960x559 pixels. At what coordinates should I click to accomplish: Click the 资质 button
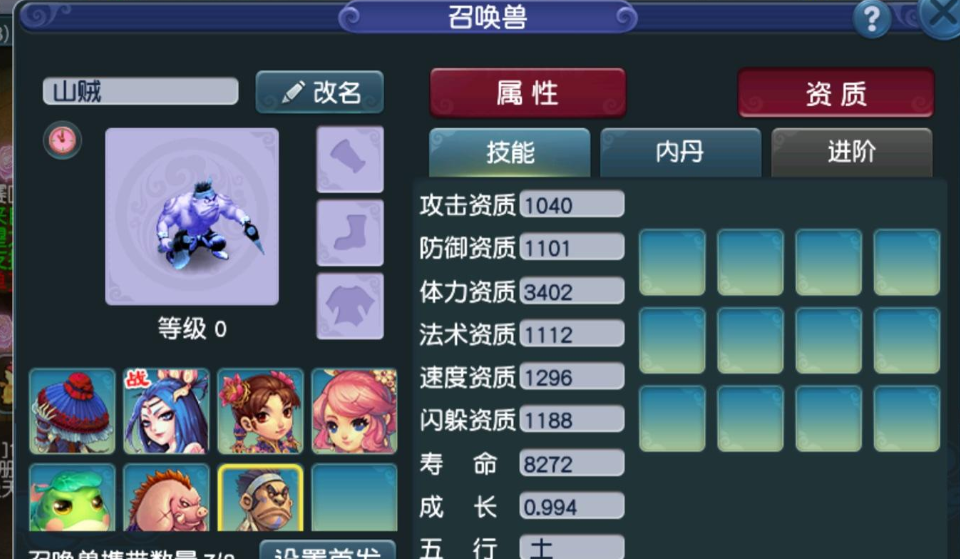pyautogui.click(x=836, y=93)
